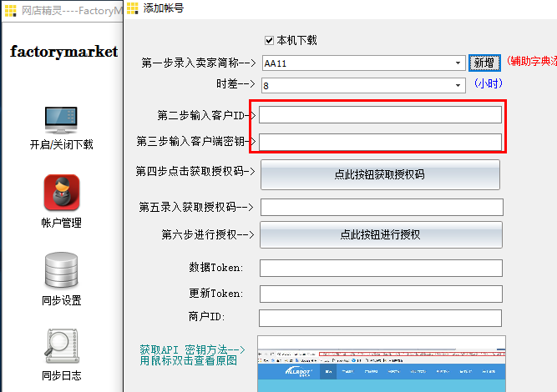The image size is (557, 392).
Task: Click the 网店精灵 window title icon
Action: (10, 11)
